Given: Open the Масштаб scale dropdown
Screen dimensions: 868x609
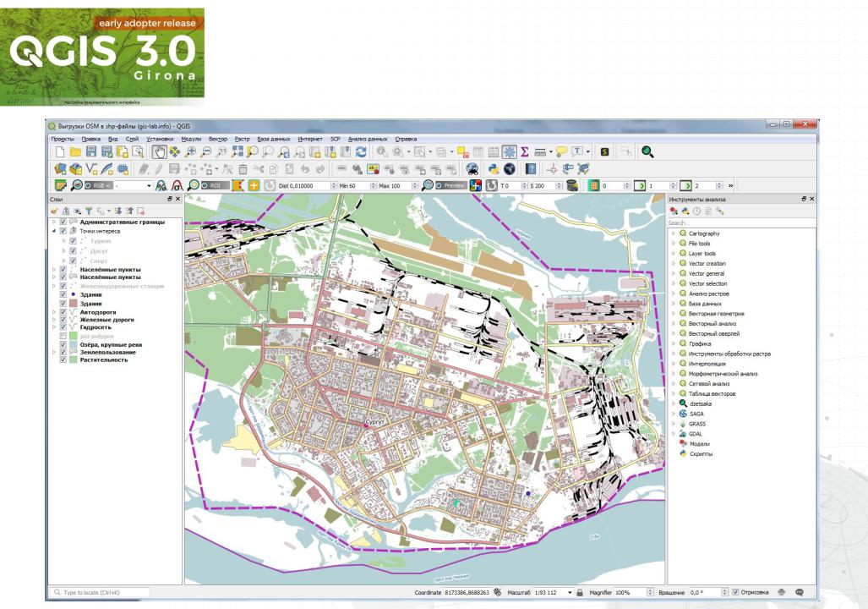Looking at the screenshot, I should pos(570,592).
